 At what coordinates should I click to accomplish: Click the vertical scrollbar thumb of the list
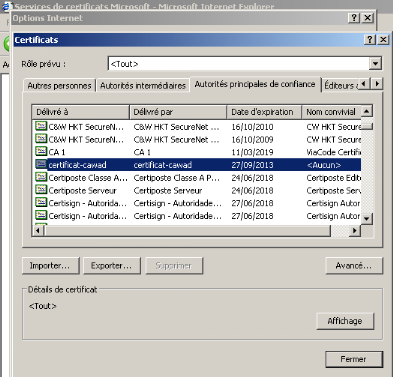point(367,126)
